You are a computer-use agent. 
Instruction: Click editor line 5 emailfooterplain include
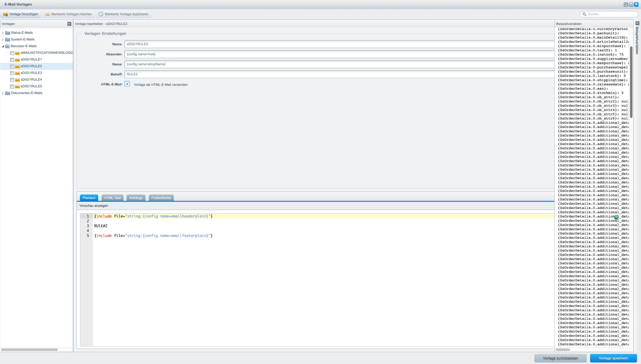click(x=154, y=236)
